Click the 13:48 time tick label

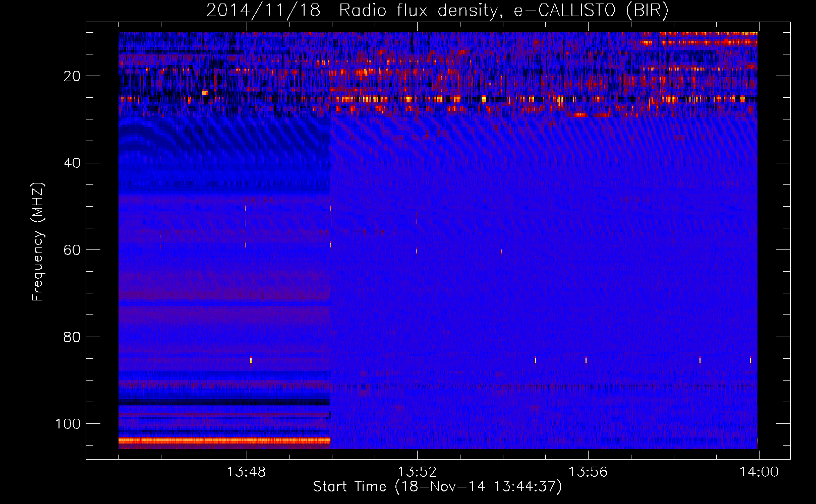click(x=246, y=472)
